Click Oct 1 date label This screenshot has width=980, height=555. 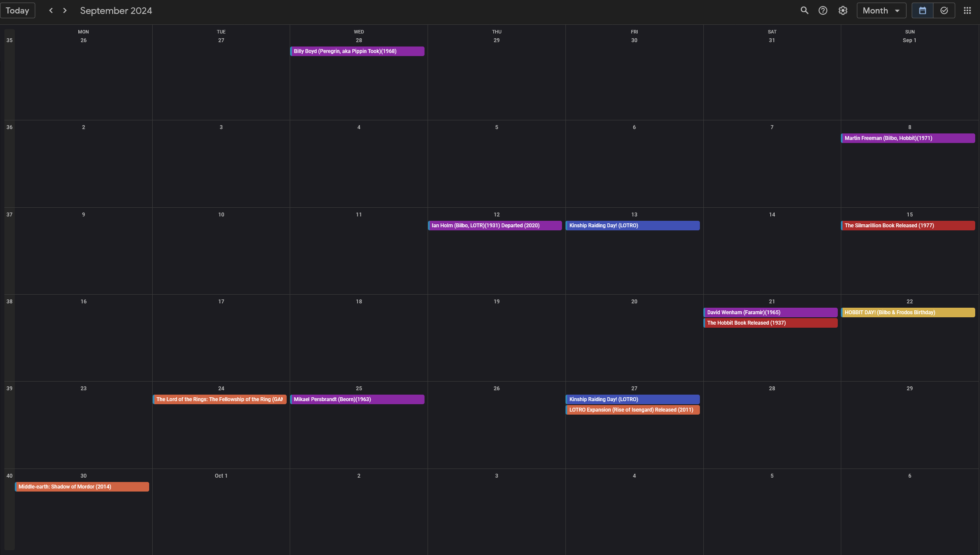(221, 476)
